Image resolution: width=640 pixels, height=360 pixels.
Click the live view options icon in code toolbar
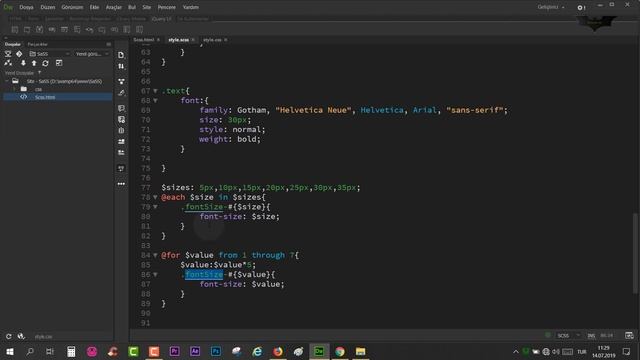121,81
